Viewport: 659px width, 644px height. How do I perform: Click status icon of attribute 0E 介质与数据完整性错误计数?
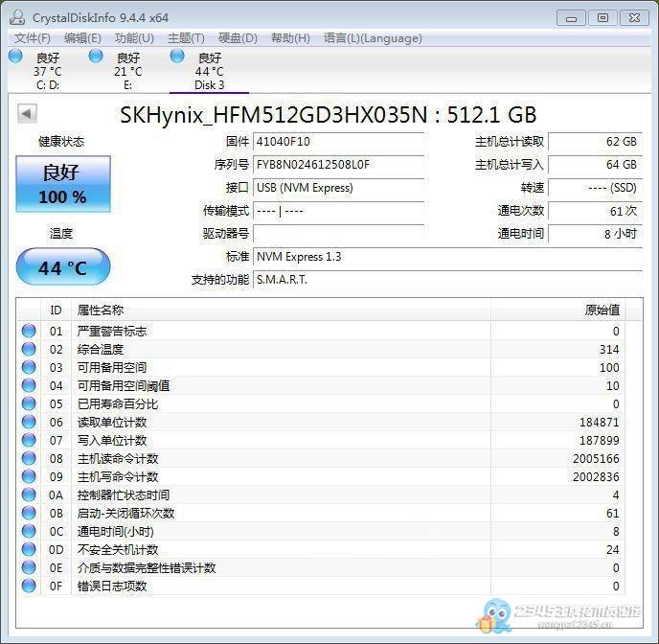(x=29, y=567)
